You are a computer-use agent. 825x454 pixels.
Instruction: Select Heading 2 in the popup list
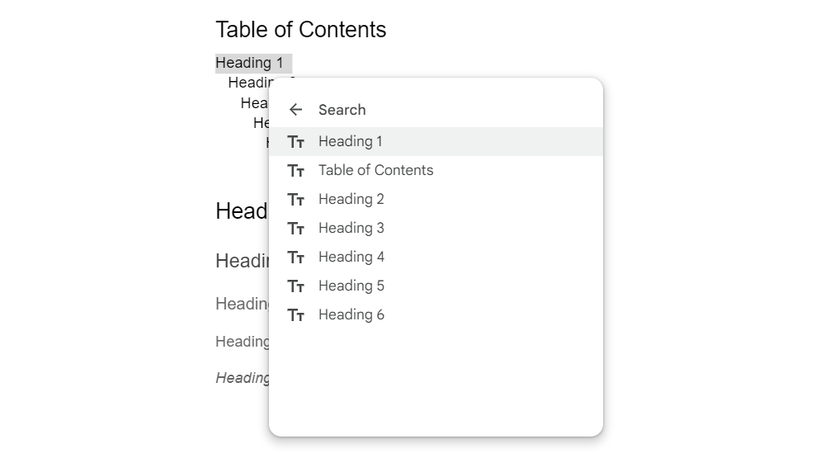(351, 200)
